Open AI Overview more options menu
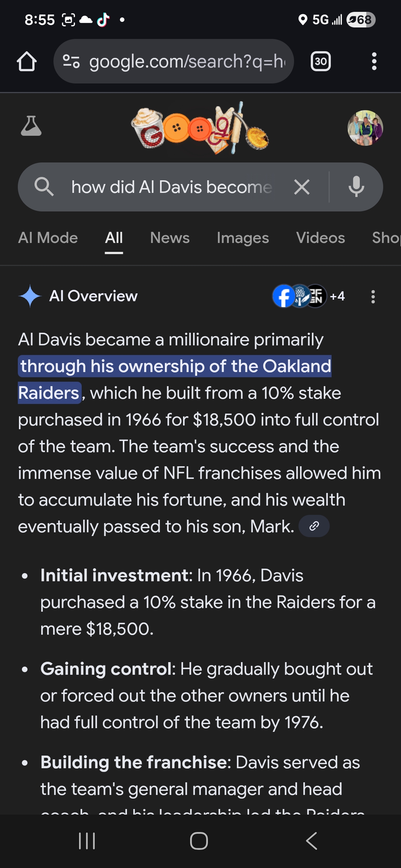This screenshot has height=868, width=401. coord(373,297)
